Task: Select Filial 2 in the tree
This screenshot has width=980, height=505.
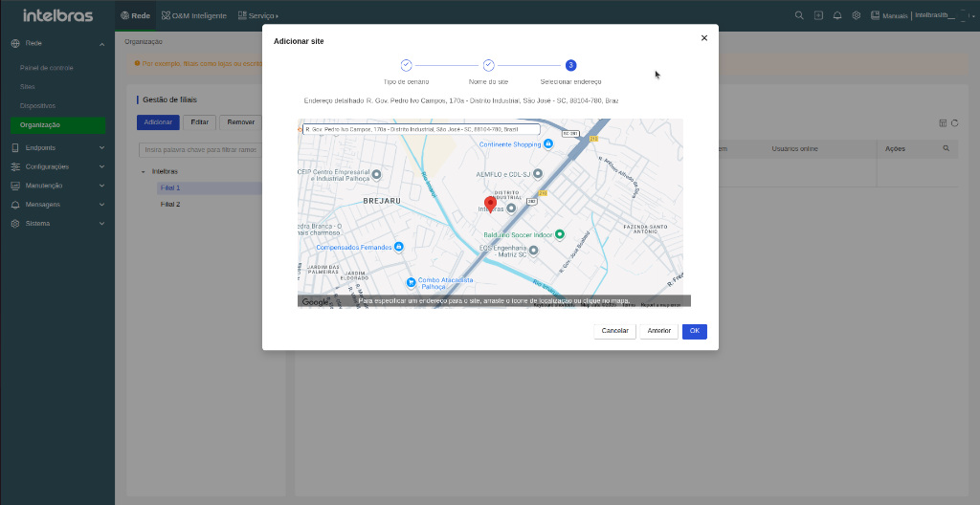Action: (x=170, y=205)
